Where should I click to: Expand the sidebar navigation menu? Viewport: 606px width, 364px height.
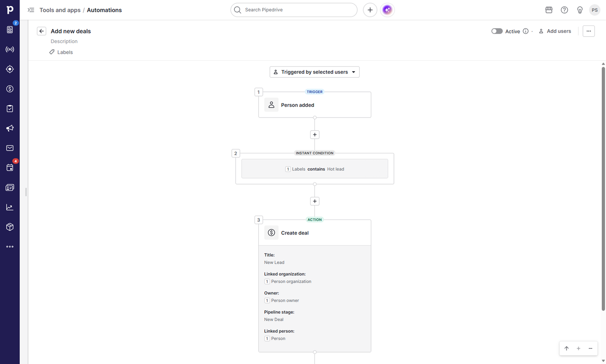tap(31, 10)
